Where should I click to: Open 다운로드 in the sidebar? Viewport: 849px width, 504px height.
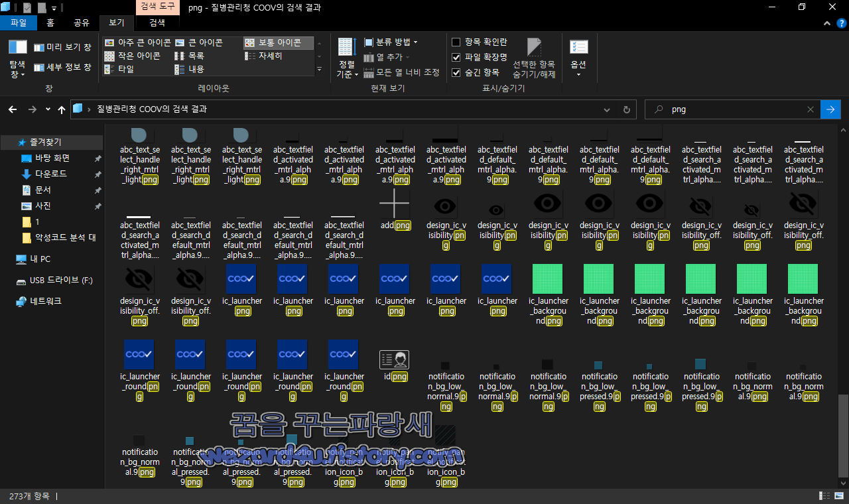[x=50, y=174]
